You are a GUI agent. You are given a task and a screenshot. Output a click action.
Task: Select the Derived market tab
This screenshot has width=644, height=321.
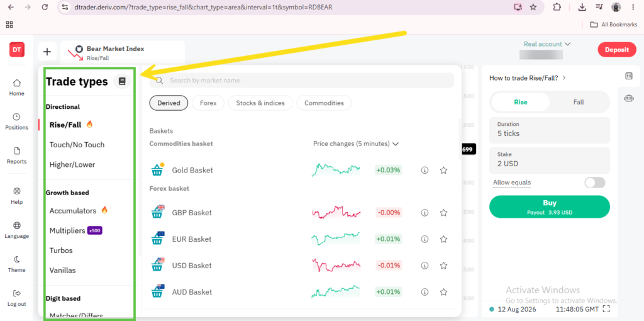pyautogui.click(x=169, y=103)
